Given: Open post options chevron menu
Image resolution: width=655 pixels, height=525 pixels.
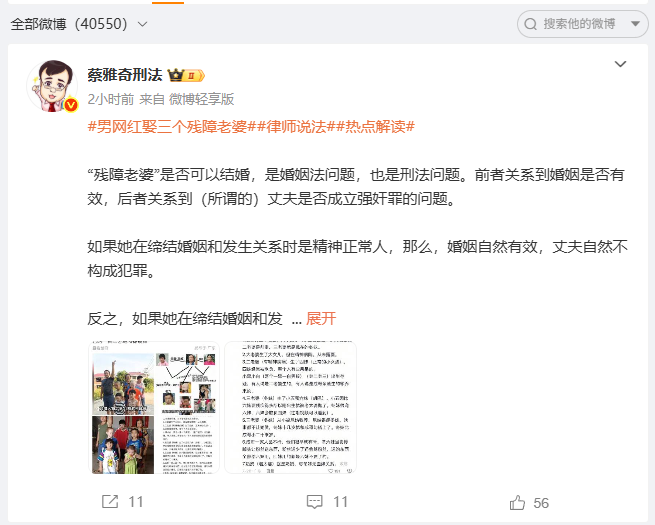Looking at the screenshot, I should (x=620, y=64).
